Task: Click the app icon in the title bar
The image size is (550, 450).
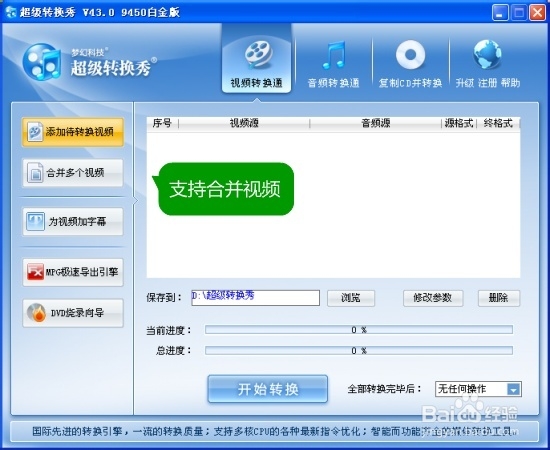Action: click(11, 12)
